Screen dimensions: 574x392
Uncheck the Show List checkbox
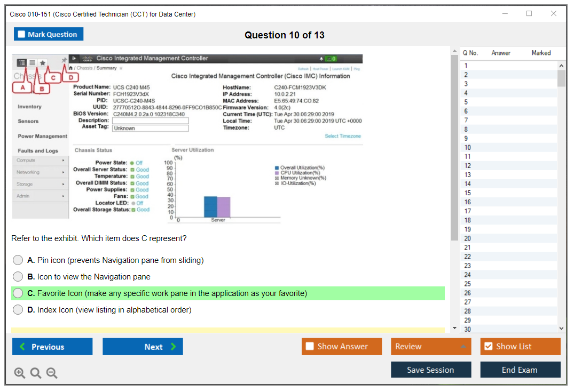click(488, 347)
